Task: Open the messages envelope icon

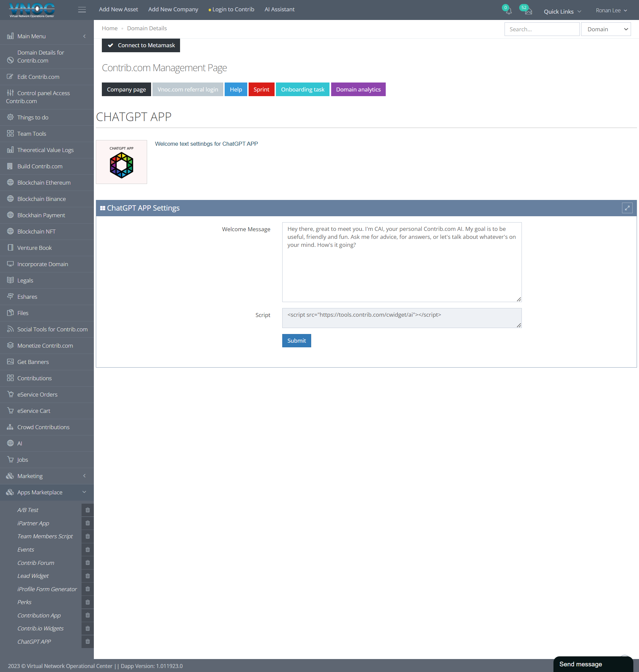Action: [x=528, y=11]
